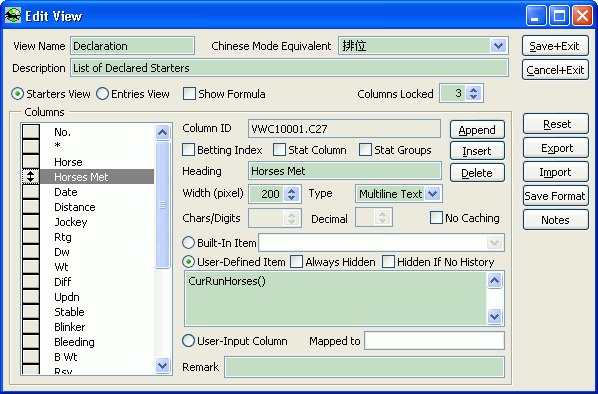Click the row handle beside Jockey

[x=31, y=222]
